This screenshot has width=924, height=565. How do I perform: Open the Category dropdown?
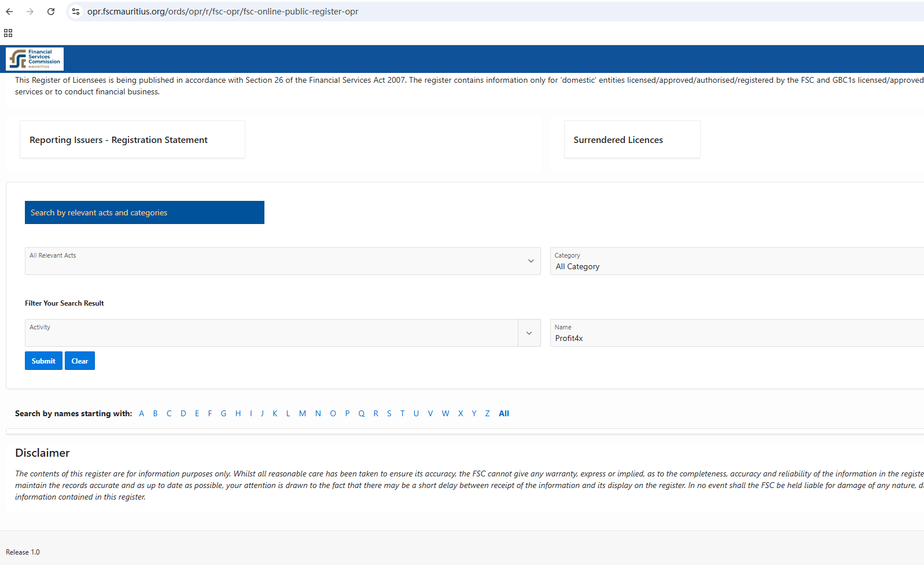pos(736,261)
